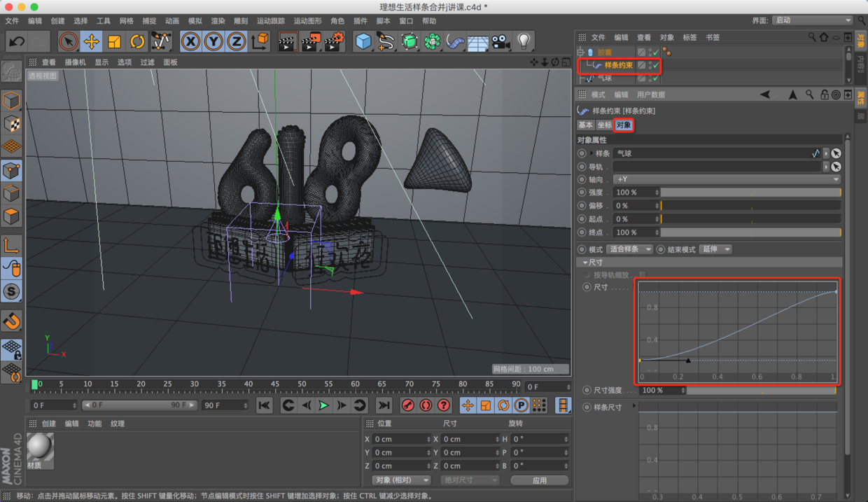Click position X field 0 cm
Screen dimensions: 868x502
coord(402,440)
